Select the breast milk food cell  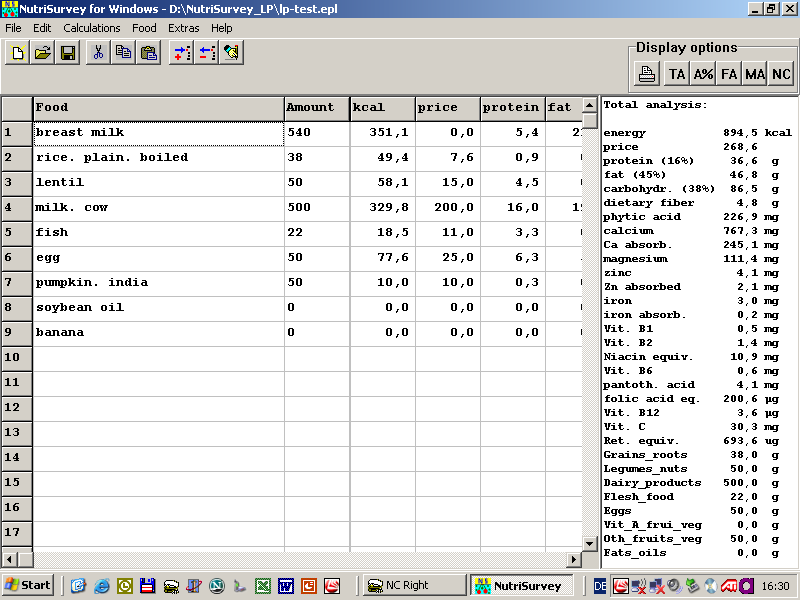pos(158,133)
